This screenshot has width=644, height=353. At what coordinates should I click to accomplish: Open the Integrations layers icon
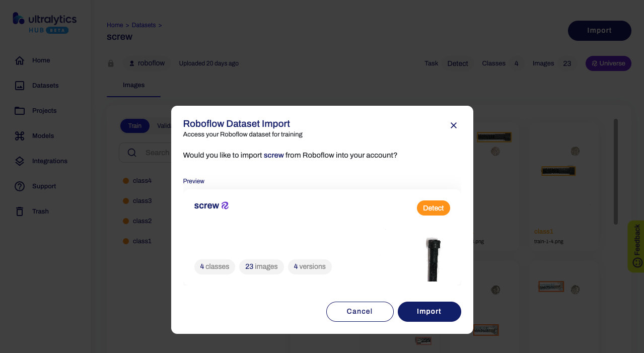pos(20,161)
